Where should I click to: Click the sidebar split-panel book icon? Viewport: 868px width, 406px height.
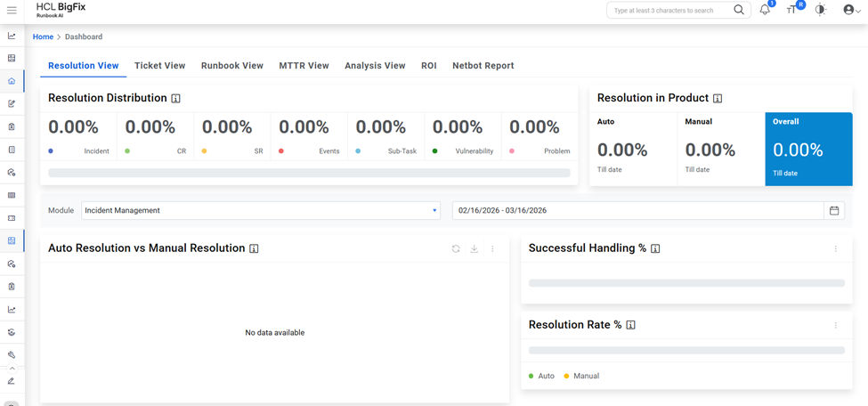click(12, 150)
